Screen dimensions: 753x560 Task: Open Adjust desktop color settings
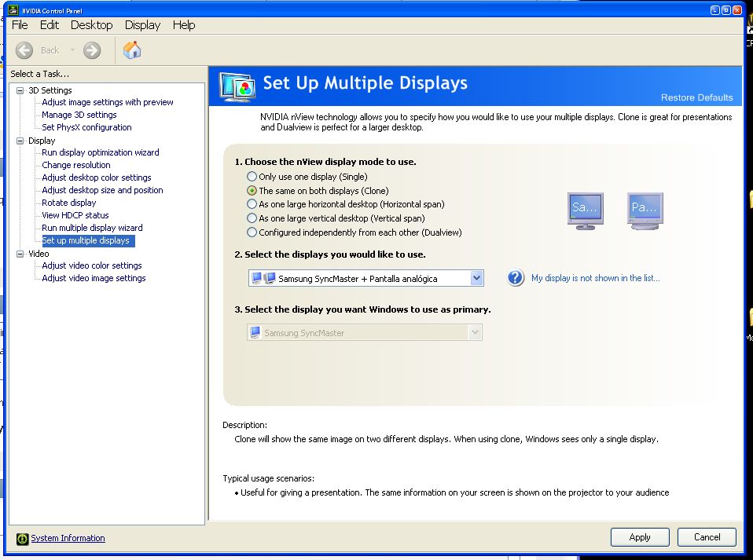pyautogui.click(x=97, y=178)
